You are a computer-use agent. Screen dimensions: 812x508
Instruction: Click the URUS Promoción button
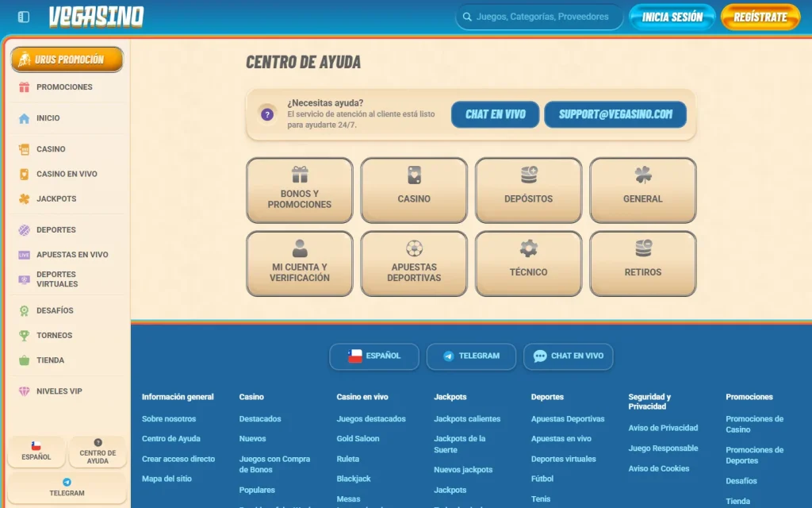67,60
